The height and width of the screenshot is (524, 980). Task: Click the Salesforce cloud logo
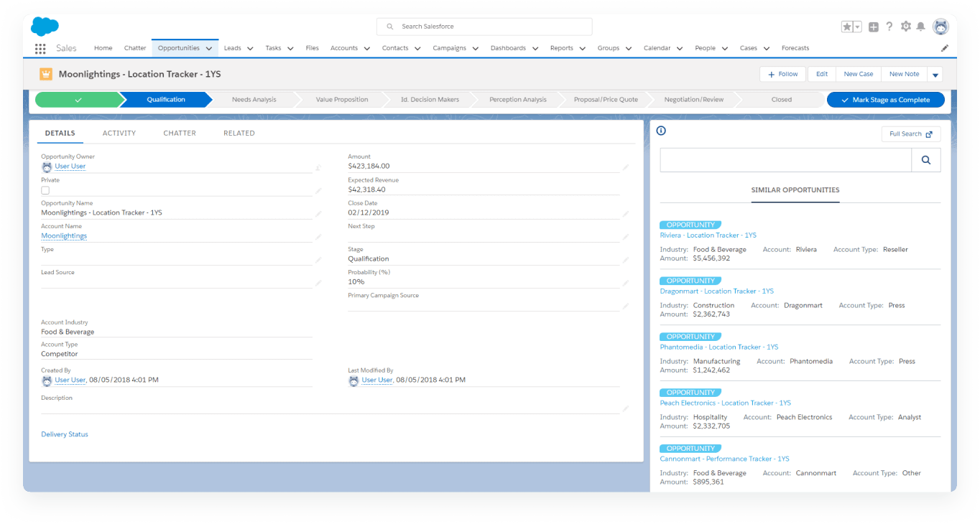click(45, 27)
